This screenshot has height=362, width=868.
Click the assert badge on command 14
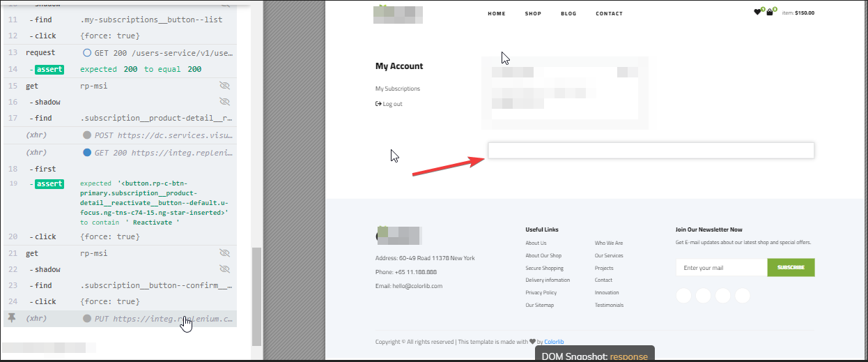pyautogui.click(x=49, y=69)
